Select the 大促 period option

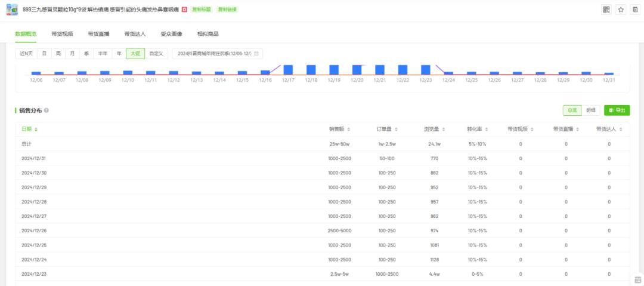coord(135,54)
